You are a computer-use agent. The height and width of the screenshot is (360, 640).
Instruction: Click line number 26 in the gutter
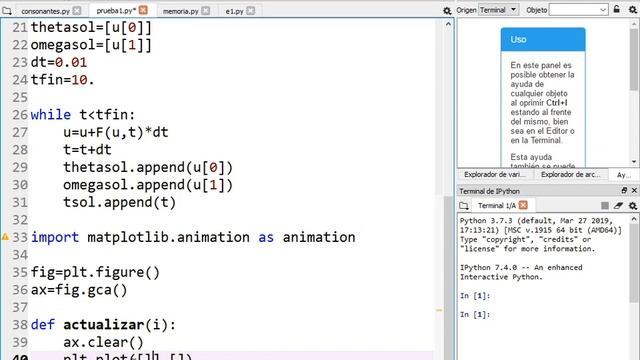click(x=20, y=115)
